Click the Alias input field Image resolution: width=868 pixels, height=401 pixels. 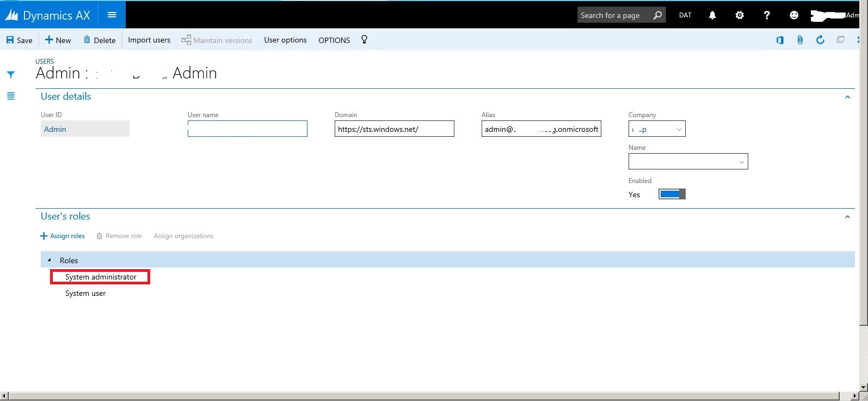541,129
